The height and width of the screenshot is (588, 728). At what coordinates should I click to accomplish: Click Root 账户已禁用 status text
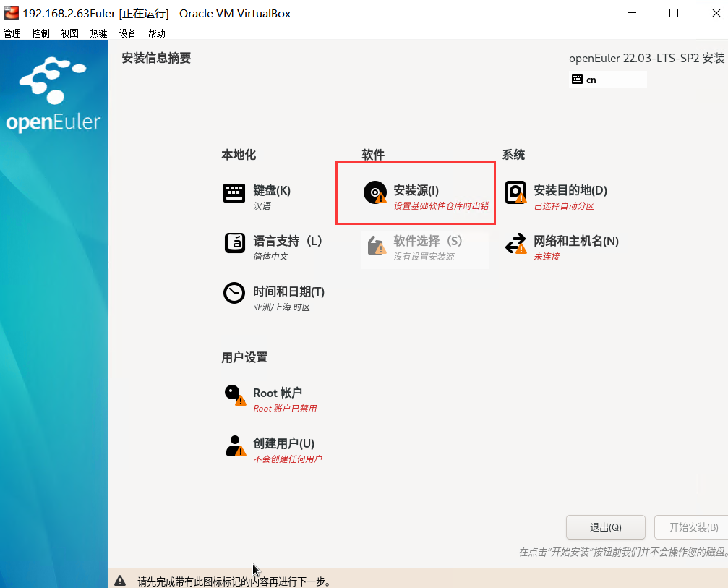[x=285, y=408]
